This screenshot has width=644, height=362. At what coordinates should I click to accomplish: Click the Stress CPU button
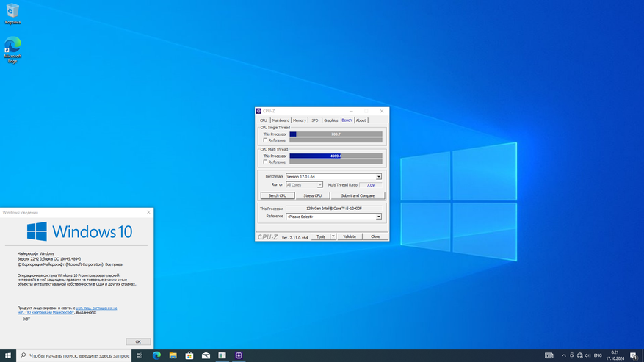(x=312, y=196)
